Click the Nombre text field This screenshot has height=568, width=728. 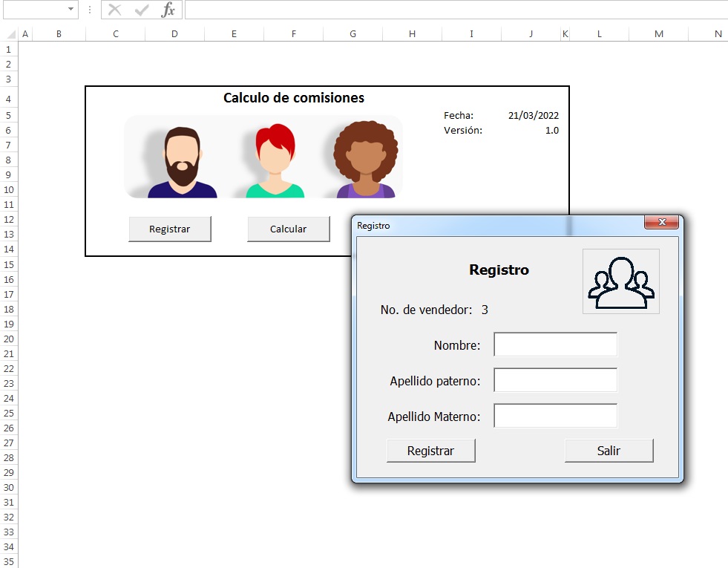[555, 345]
